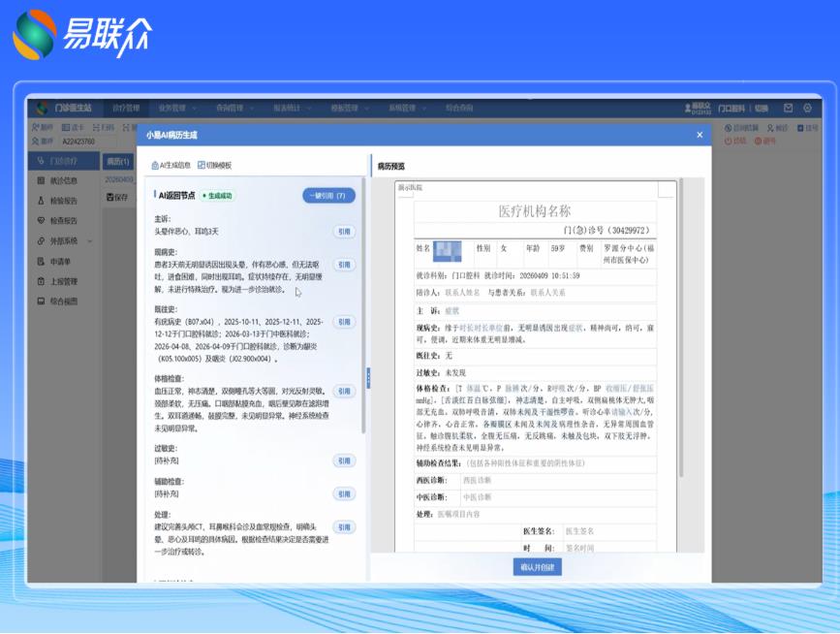Screen dimensions: 840x634
Task: Click the 西医诊断 input field in preview
Action: click(x=559, y=480)
